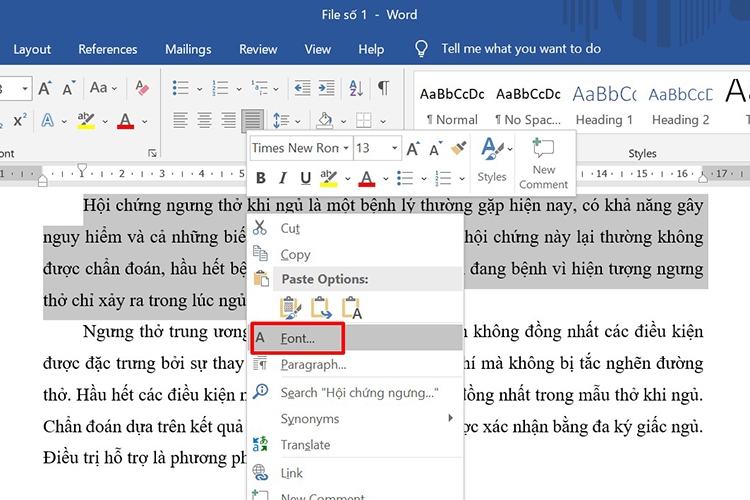Viewport: 750px width, 500px height.
Task: Click ribbon Numbering list icon
Action: [220, 88]
